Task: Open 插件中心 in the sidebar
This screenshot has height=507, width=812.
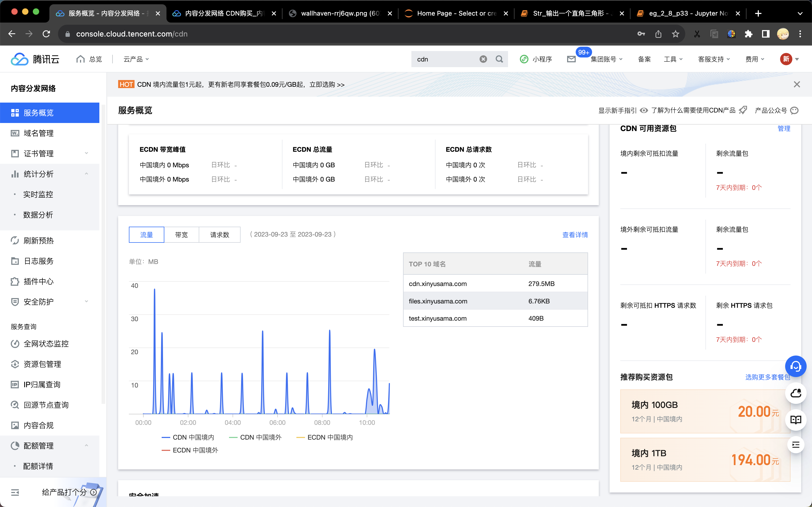Action: click(50, 281)
